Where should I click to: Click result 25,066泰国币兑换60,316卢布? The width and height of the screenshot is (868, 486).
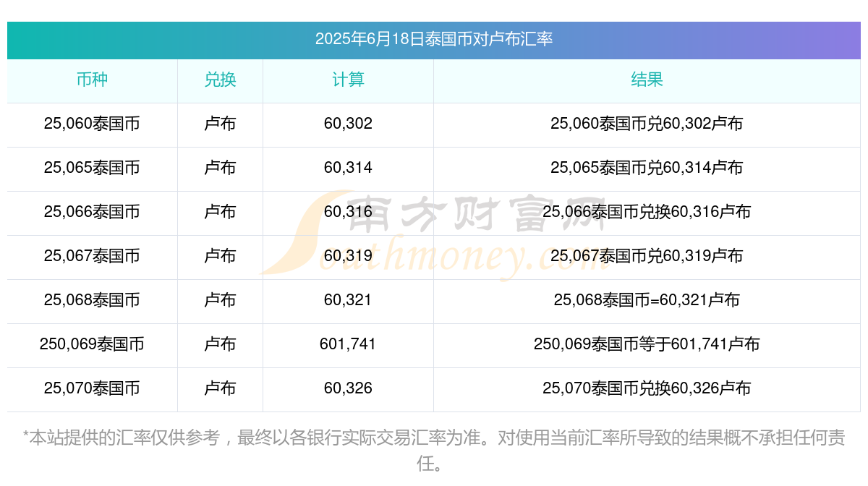pyautogui.click(x=647, y=212)
